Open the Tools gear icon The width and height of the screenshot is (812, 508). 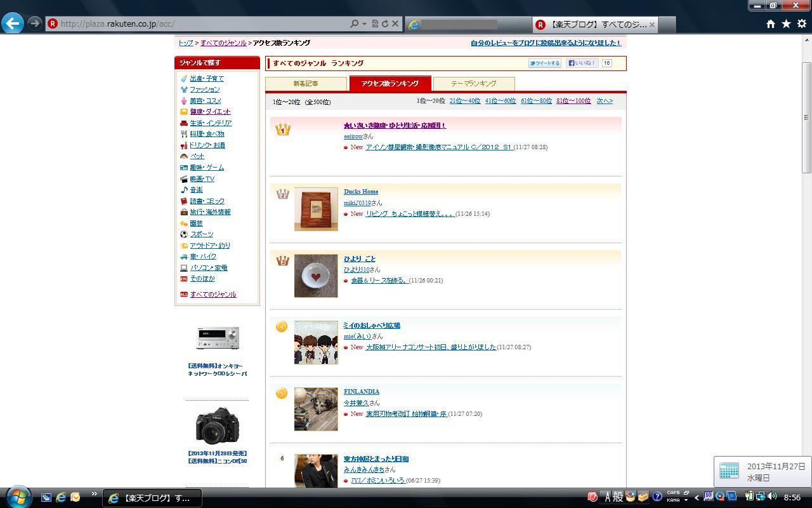[801, 23]
